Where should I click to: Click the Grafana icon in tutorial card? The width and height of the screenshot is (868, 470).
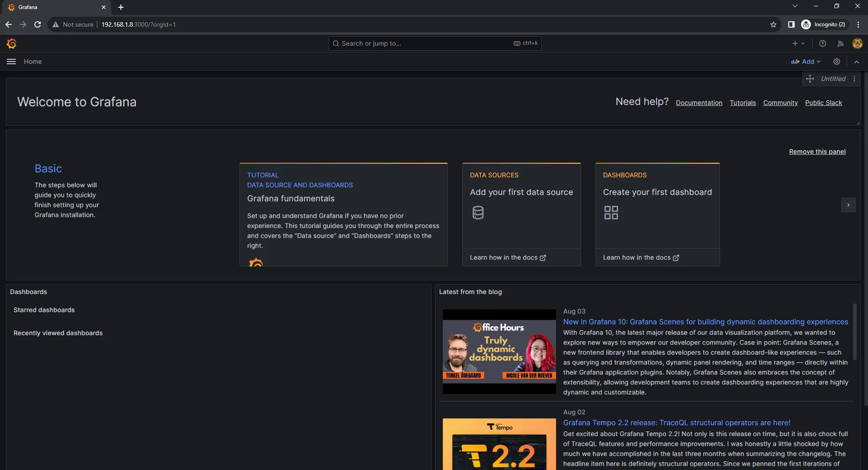click(x=256, y=262)
